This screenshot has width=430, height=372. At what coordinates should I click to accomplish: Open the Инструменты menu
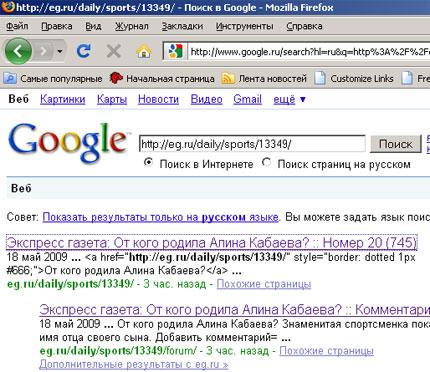tap(244, 26)
